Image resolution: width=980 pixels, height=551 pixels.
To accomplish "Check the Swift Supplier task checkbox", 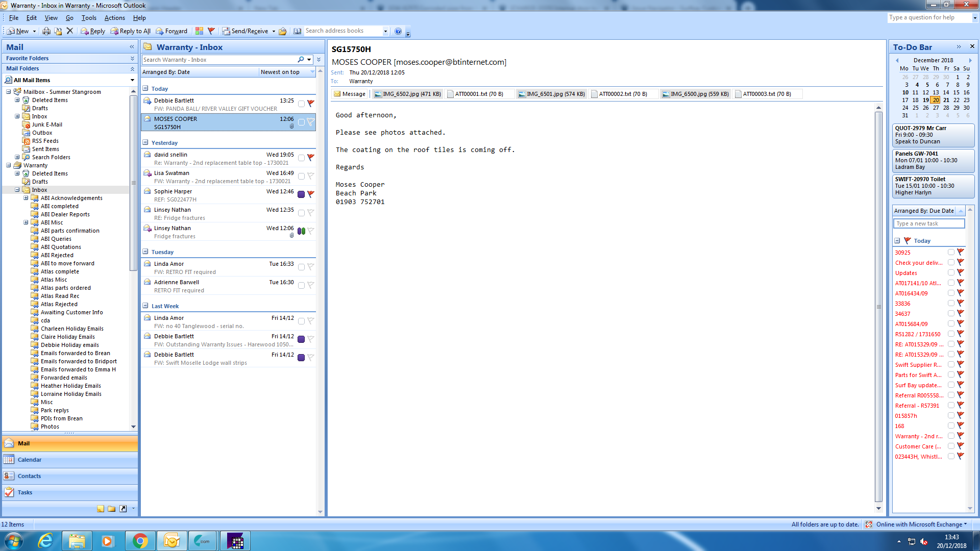I will coord(951,364).
